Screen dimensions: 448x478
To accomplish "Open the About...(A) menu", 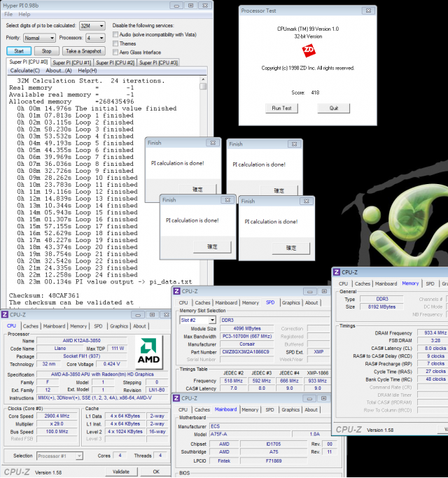I will click(x=59, y=71).
